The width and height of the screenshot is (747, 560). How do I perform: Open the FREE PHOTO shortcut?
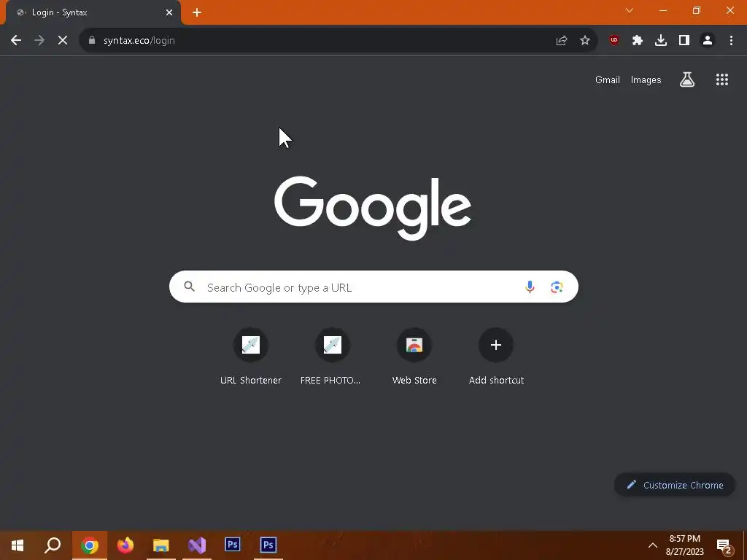(x=332, y=357)
